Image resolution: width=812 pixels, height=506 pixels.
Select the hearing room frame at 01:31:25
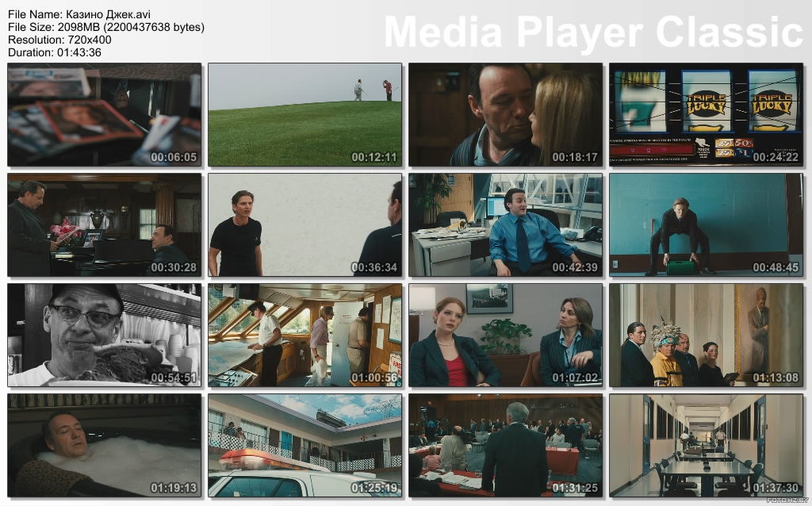pyautogui.click(x=505, y=446)
